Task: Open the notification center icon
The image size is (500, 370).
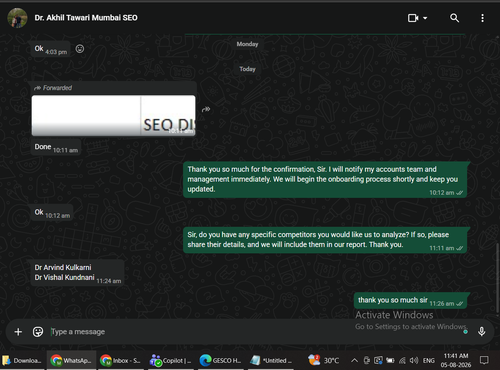Action: [484, 360]
